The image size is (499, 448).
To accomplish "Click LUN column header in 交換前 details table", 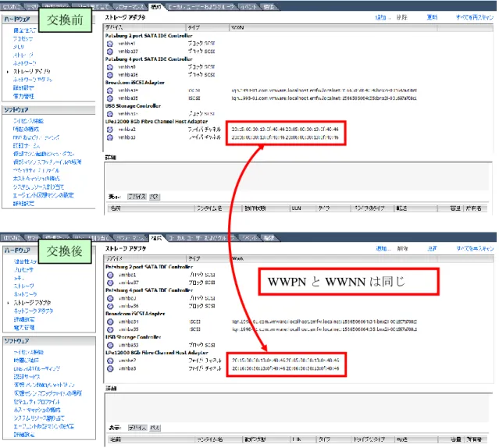I will pos(303,208).
